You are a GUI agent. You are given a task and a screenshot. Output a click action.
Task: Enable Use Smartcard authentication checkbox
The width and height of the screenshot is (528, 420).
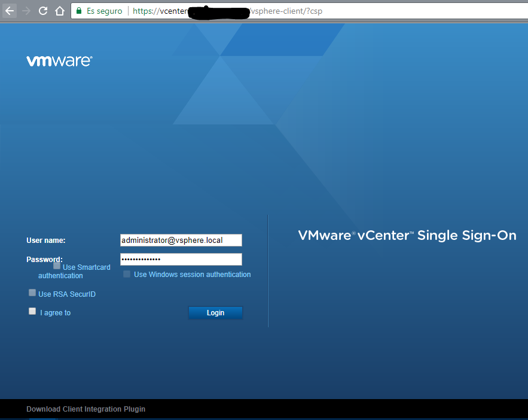(x=57, y=266)
